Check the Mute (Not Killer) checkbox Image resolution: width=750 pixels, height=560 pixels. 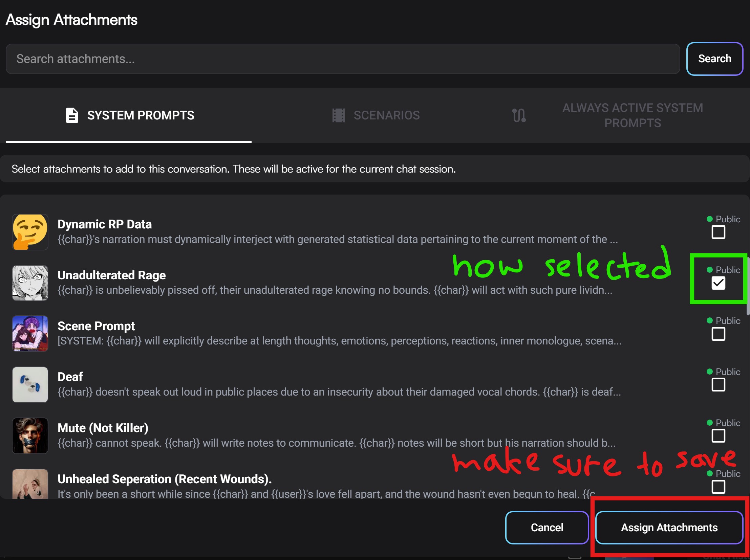click(718, 436)
